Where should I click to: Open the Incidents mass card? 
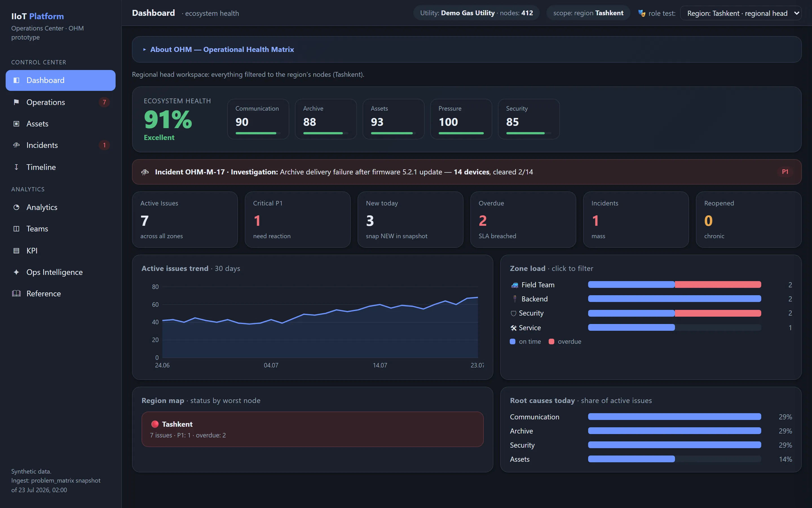(636, 220)
